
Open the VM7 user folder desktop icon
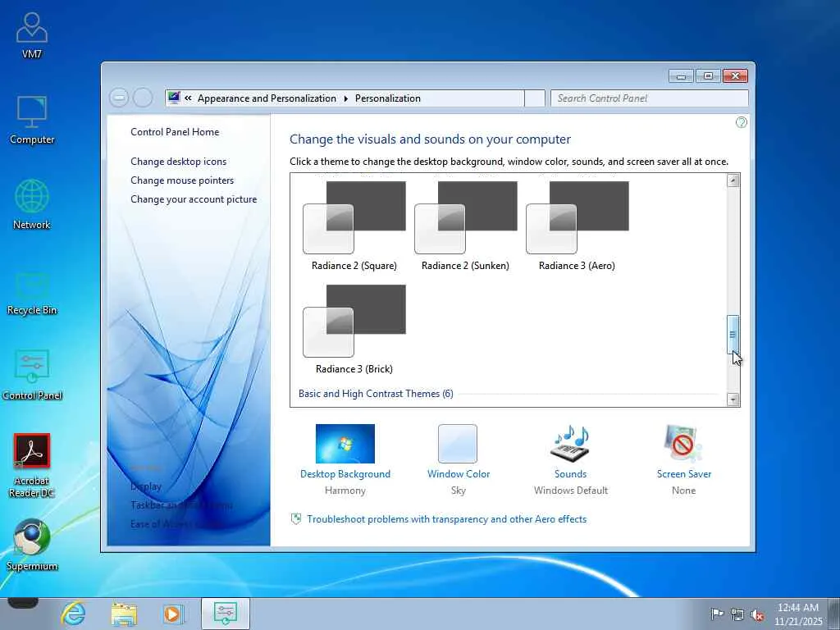pyautogui.click(x=32, y=34)
